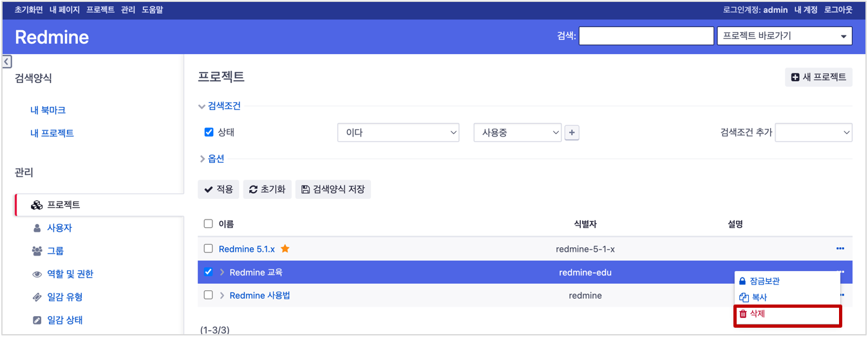Collapse the sidebar with the arrow toggle

point(6,62)
